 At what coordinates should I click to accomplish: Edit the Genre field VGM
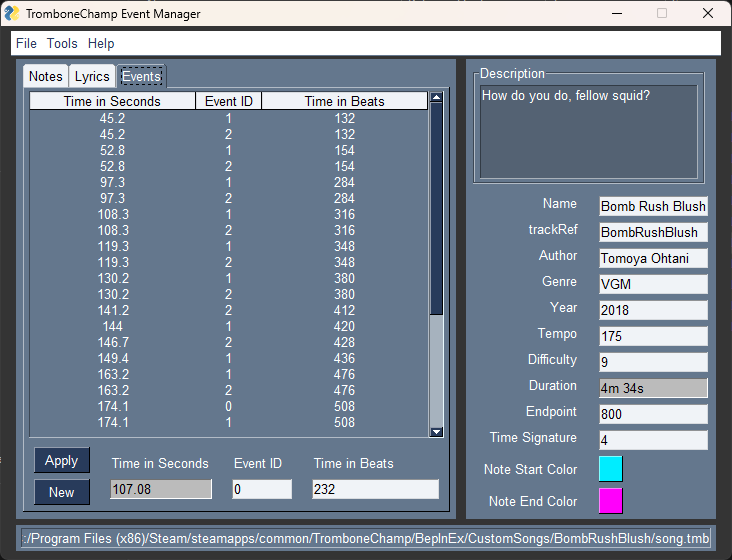pyautogui.click(x=653, y=284)
